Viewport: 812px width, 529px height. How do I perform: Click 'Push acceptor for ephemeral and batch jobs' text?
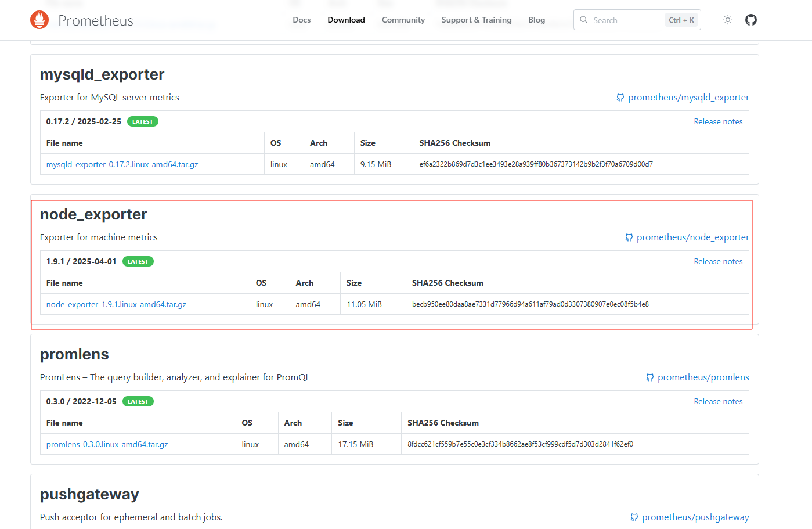pos(131,517)
